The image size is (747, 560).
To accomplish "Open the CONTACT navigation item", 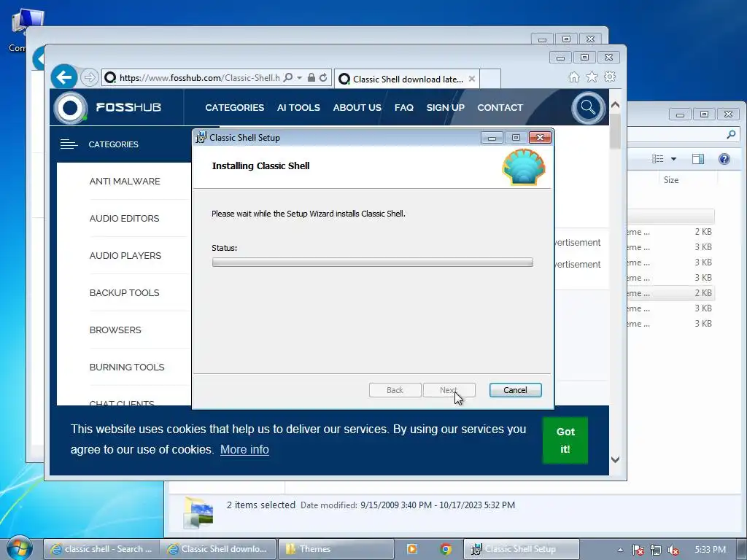I will 500,108.
